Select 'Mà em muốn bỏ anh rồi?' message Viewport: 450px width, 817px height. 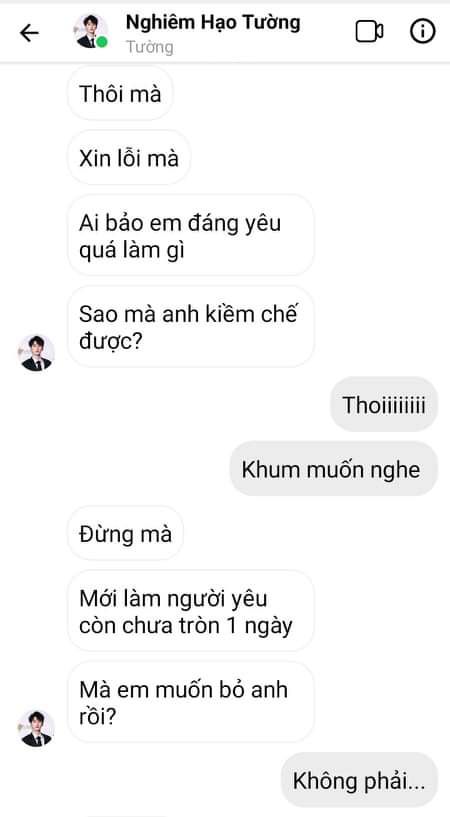click(191, 702)
